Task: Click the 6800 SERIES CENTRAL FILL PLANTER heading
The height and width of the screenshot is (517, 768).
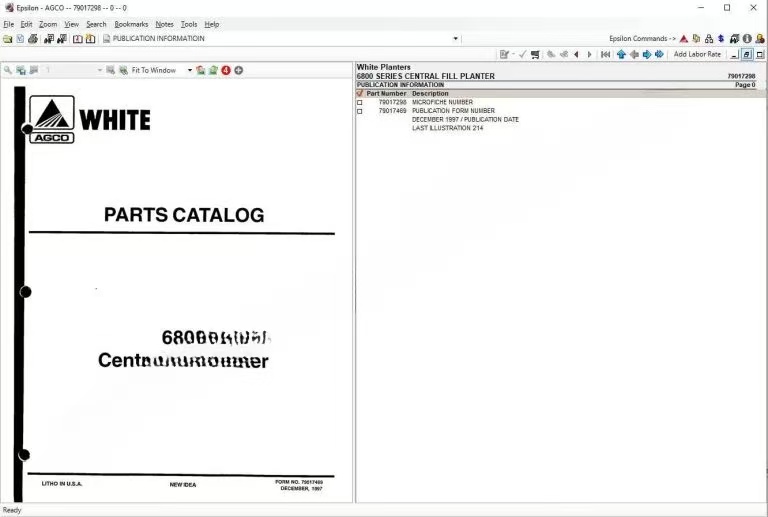Action: (426, 76)
